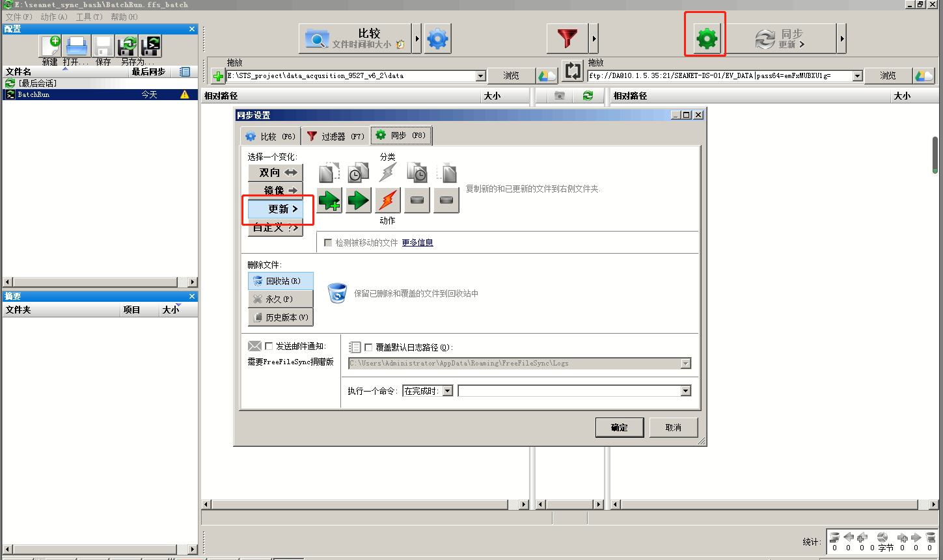943x560 pixels.
Task: Open the filter settings funnel icon
Action: (566, 38)
